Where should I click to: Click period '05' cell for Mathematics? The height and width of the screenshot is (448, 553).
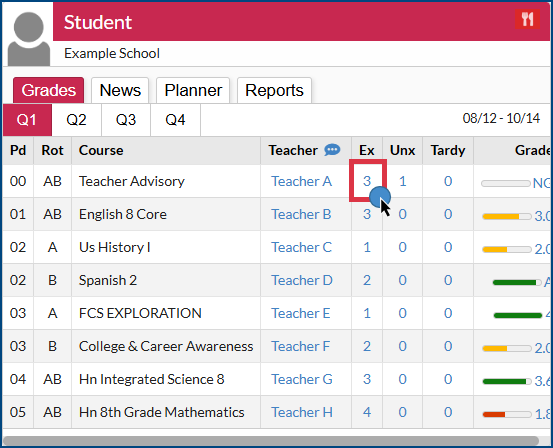18,412
